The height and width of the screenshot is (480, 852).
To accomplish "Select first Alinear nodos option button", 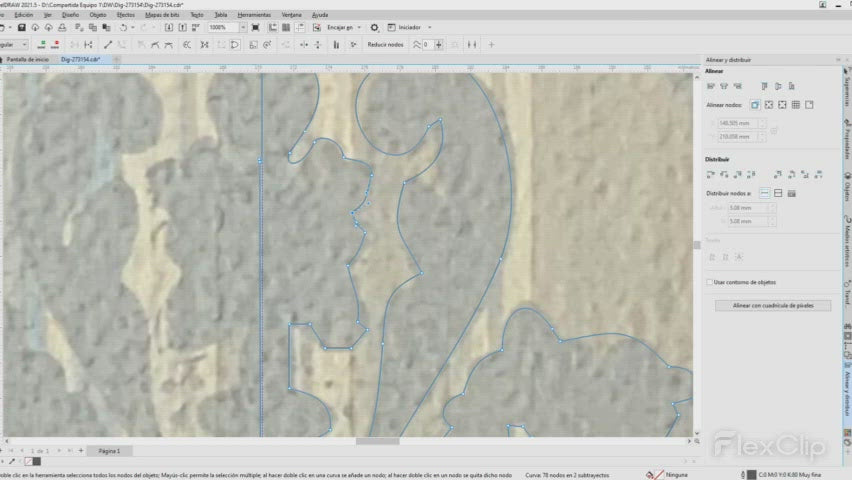I will [x=754, y=104].
